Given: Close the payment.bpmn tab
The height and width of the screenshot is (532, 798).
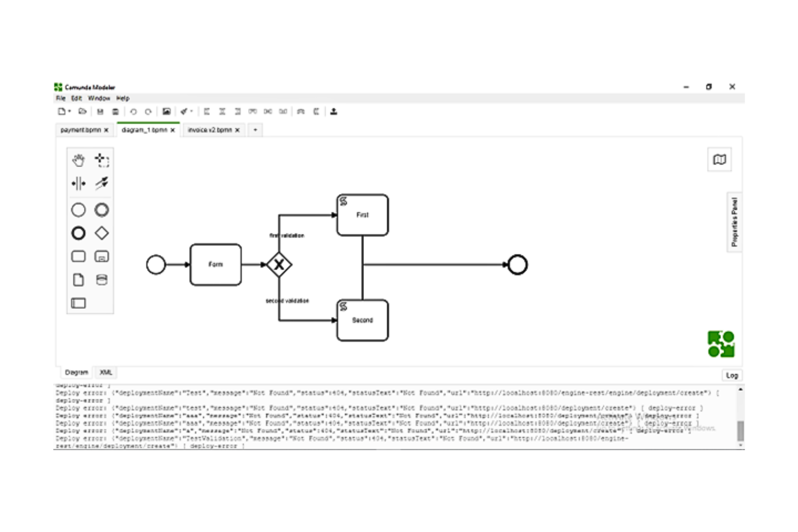Looking at the screenshot, I should tap(106, 130).
